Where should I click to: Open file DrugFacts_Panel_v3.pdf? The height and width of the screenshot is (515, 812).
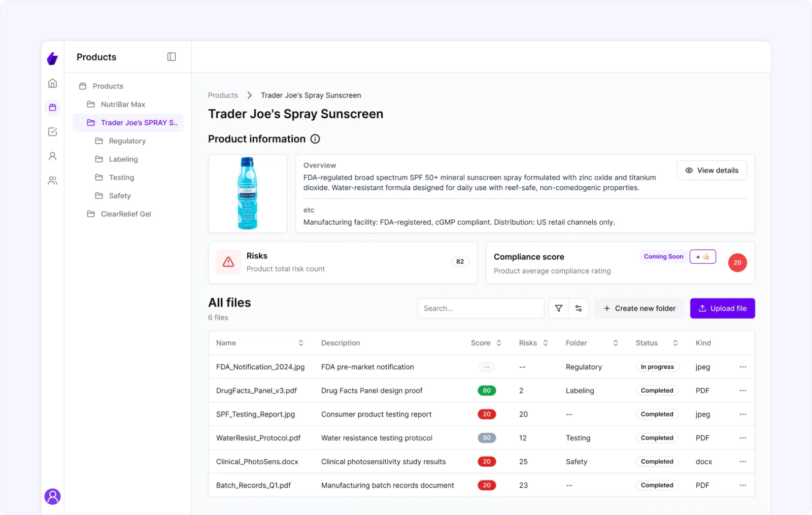(x=256, y=391)
